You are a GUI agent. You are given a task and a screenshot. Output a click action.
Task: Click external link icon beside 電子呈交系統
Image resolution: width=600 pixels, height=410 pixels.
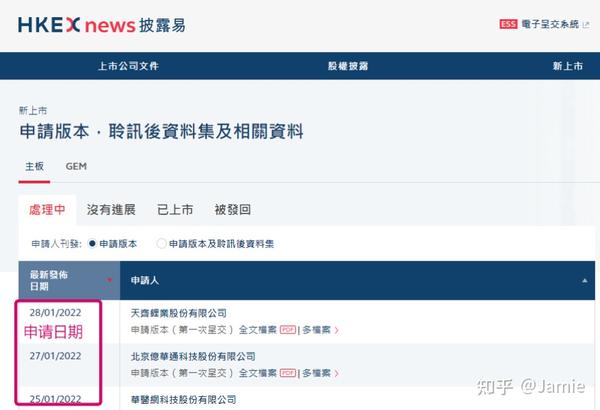[586, 25]
